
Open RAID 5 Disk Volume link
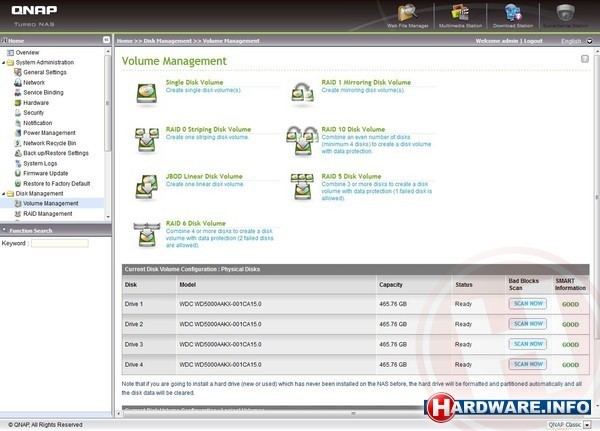point(351,176)
